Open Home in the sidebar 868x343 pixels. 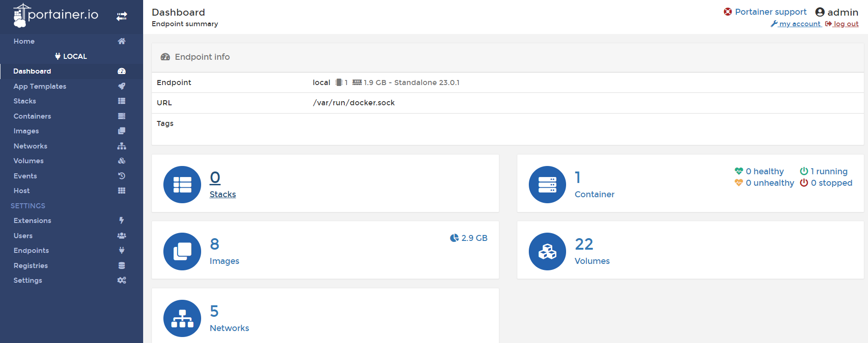tap(24, 41)
